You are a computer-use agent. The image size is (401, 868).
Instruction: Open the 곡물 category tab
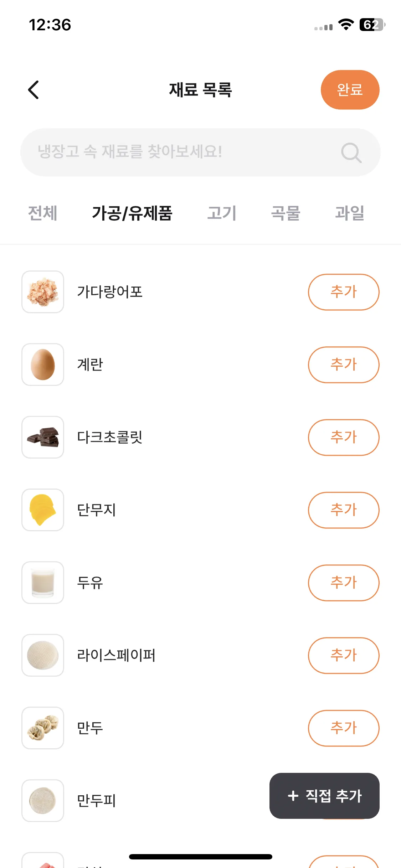point(286,213)
